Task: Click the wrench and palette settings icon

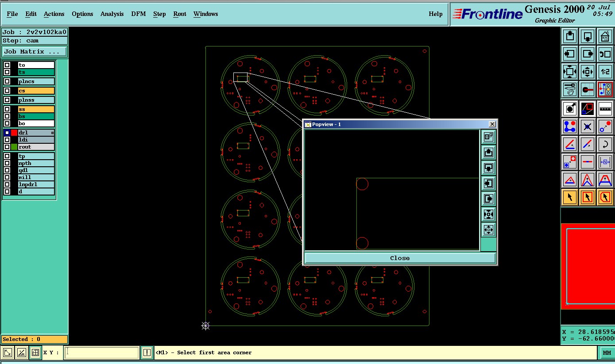Action: click(x=570, y=89)
